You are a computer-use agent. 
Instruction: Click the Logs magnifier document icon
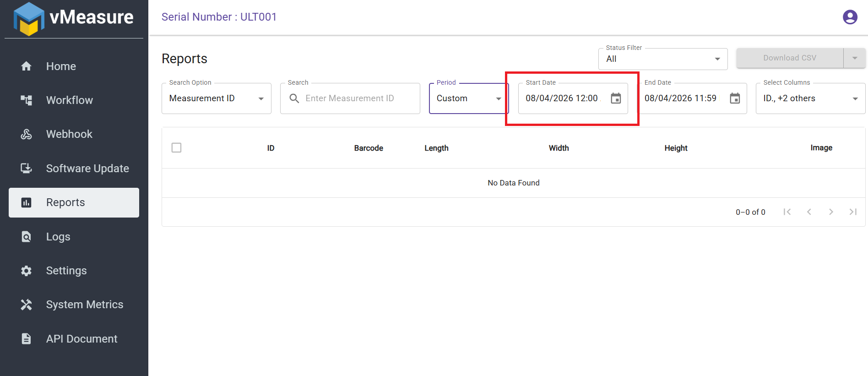coord(27,237)
